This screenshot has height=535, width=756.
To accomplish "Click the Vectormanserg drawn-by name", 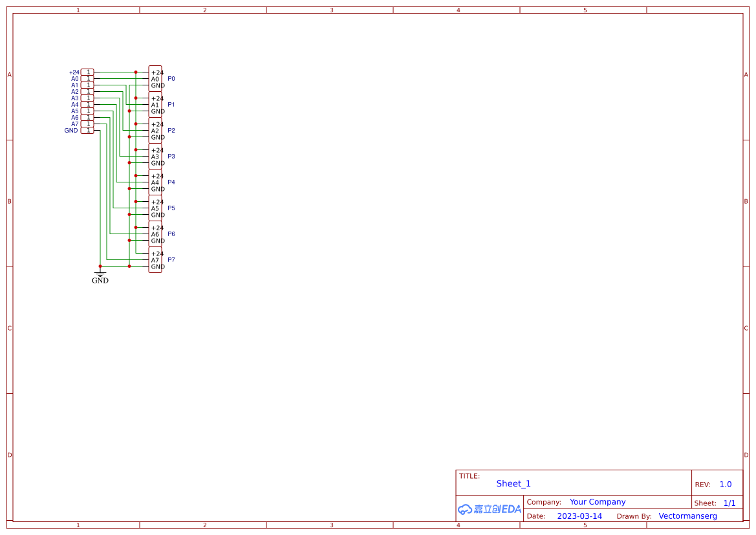I will point(687,516).
